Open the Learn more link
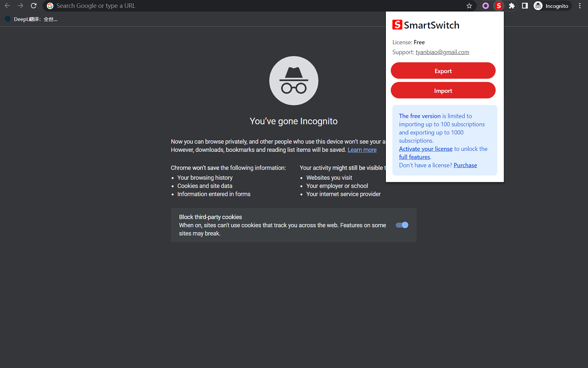This screenshot has width=588, height=368. click(x=362, y=150)
